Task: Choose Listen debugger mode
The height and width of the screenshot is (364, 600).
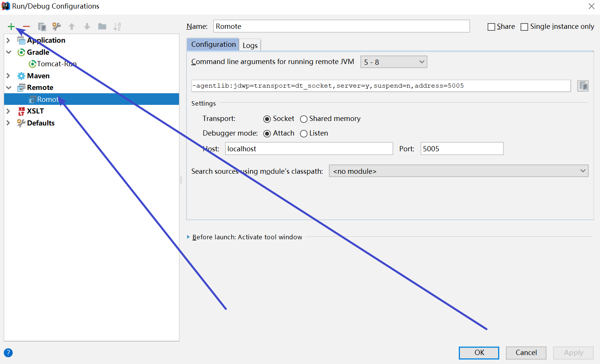Action: 304,134
